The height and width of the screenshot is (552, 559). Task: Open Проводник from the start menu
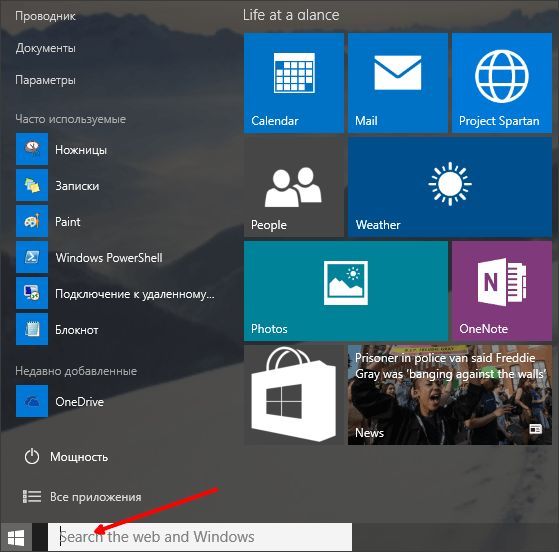tap(45, 16)
